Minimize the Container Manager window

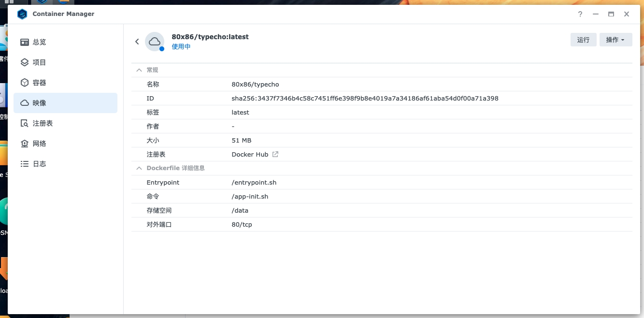tap(596, 14)
